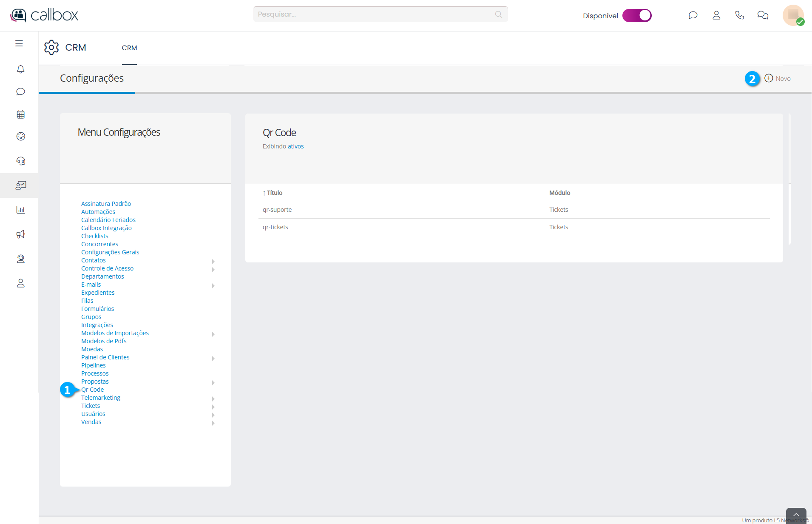Open Qr Code in the settings menu
The width and height of the screenshot is (812, 524).
coord(92,390)
